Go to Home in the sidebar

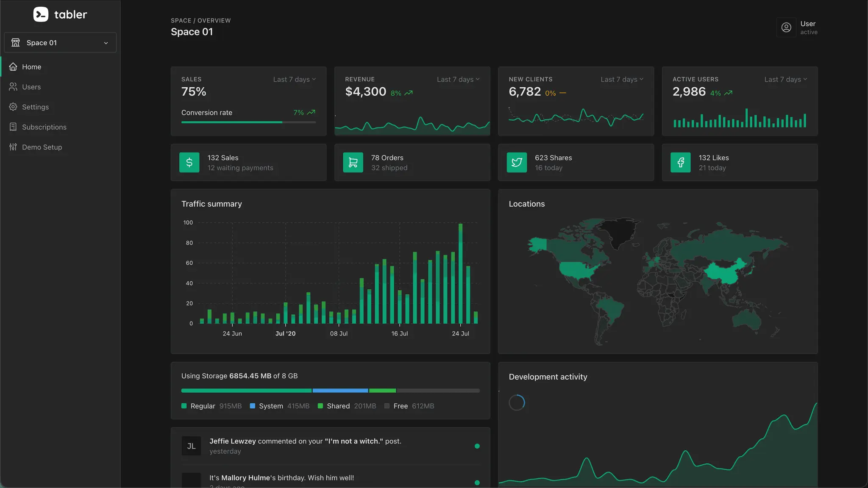60,67
